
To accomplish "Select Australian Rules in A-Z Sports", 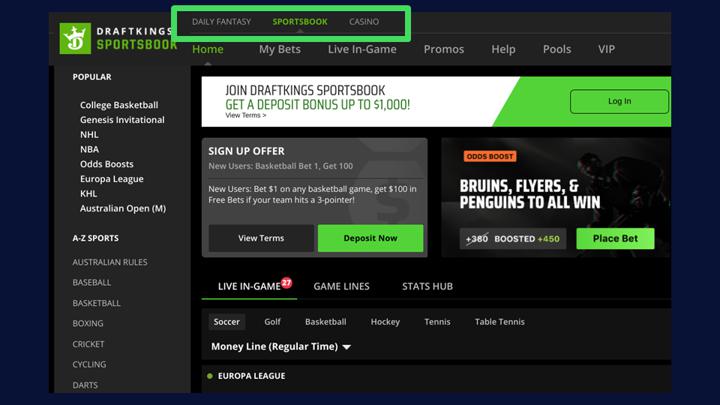I will [x=110, y=262].
